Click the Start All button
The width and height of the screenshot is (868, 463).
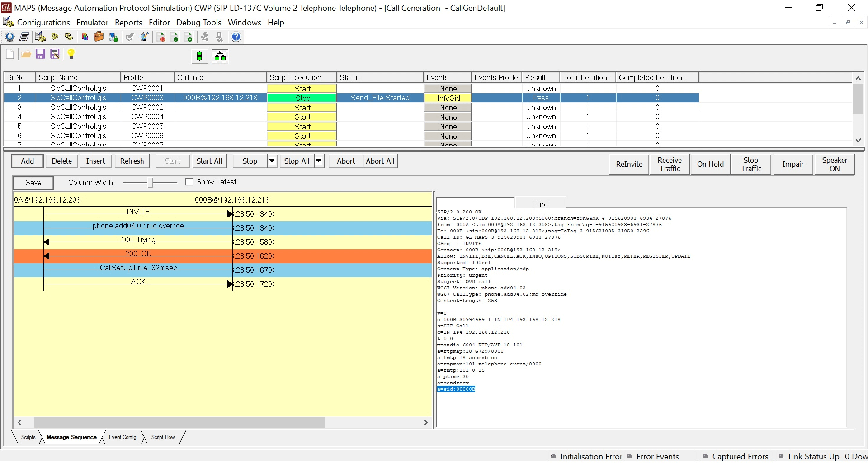(209, 161)
